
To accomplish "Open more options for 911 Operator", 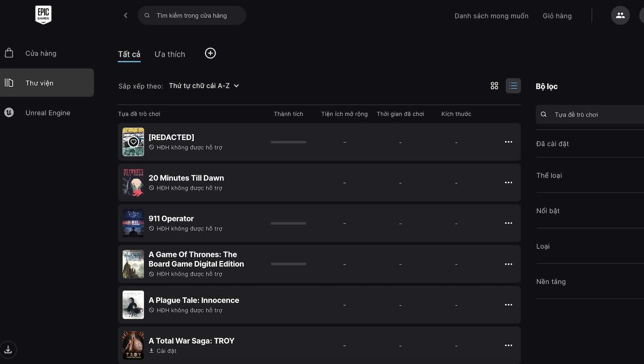I will (508, 223).
